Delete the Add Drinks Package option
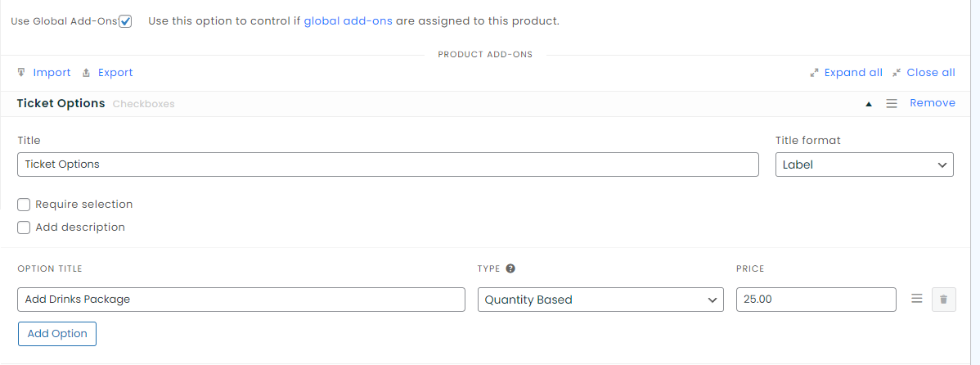The height and width of the screenshot is (365, 980). click(x=943, y=300)
